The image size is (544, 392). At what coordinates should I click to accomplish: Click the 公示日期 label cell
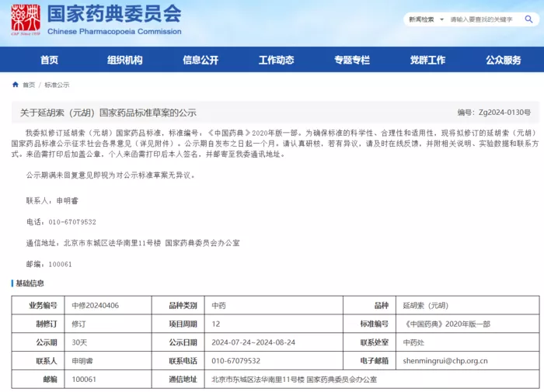(178, 342)
